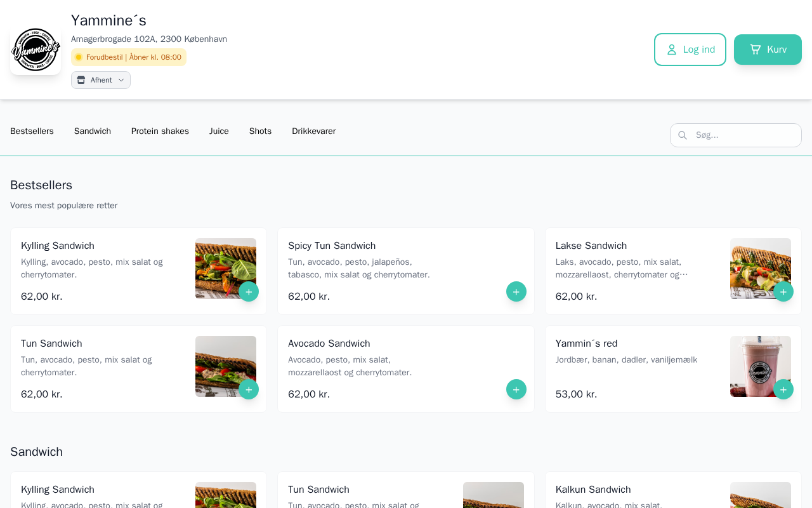Click the Sandwich section heading
This screenshot has height=508, width=812.
click(36, 452)
